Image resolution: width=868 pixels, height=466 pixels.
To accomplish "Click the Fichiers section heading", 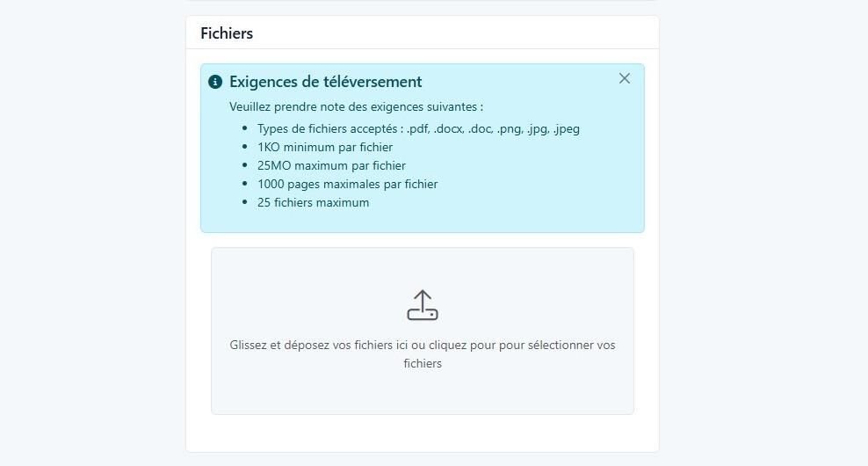I will pyautogui.click(x=227, y=33).
